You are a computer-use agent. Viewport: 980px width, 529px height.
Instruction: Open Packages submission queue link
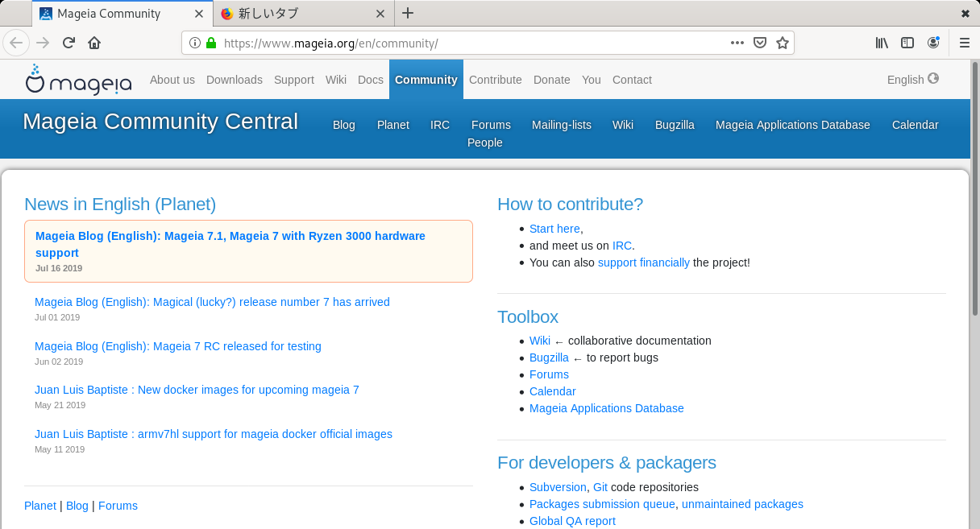(x=602, y=504)
